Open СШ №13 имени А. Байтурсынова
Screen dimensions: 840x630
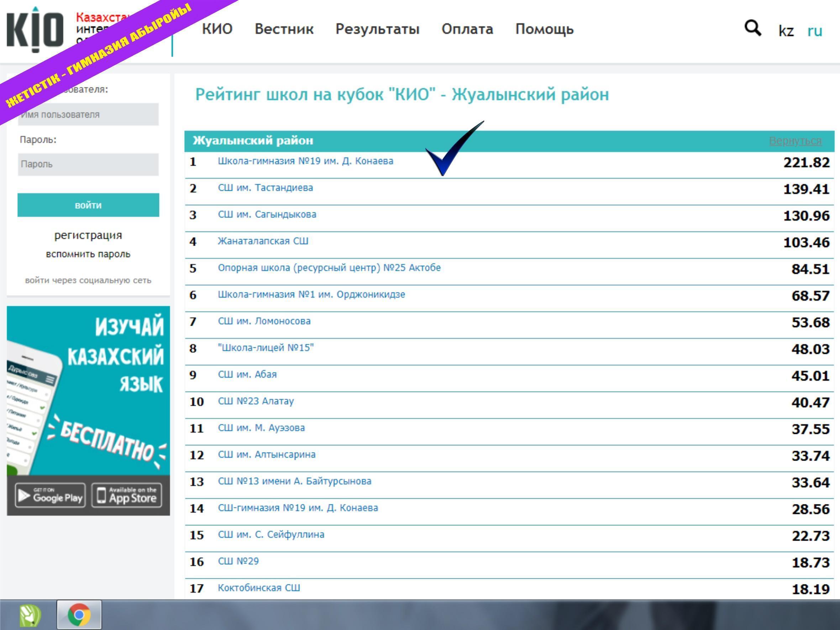click(x=294, y=481)
